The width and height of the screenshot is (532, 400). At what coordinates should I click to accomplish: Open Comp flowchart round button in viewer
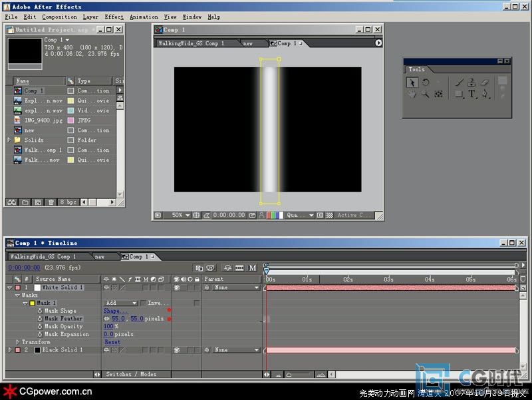click(378, 43)
